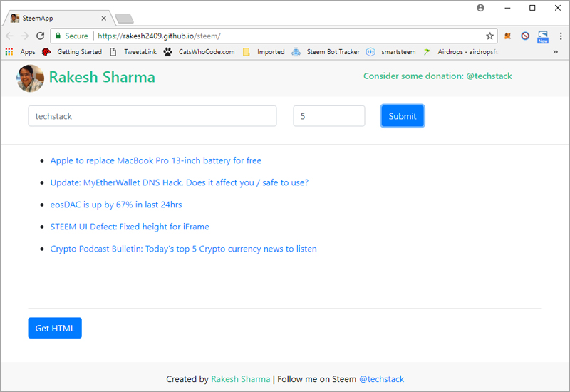
Task: Click the Get HTML button
Action: pos(55,328)
